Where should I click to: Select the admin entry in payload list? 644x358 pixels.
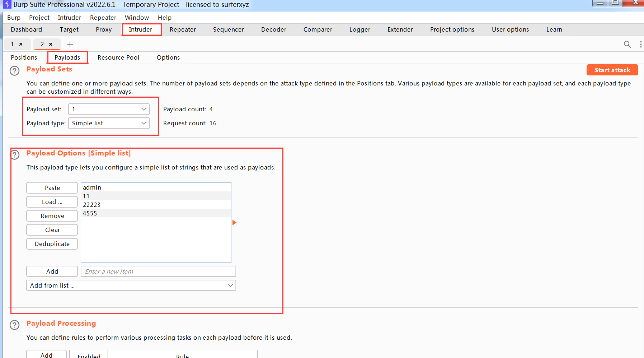pos(92,187)
